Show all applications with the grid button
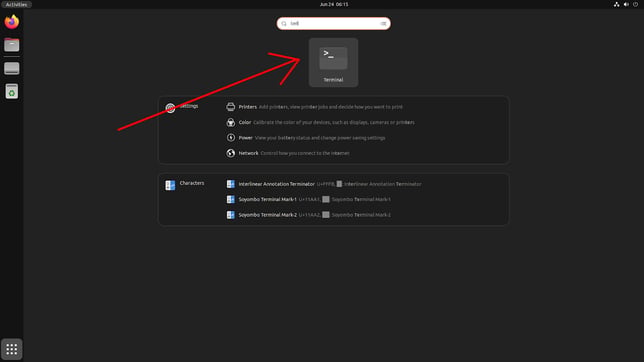 point(12,349)
